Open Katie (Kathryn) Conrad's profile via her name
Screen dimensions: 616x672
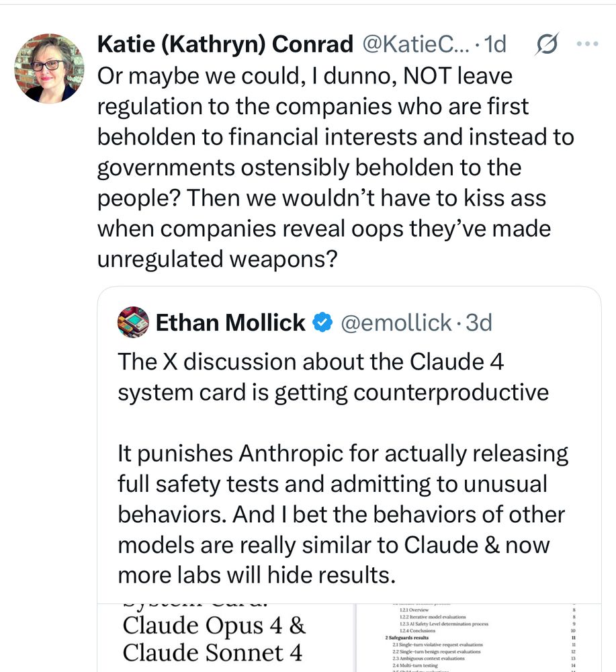click(224, 44)
